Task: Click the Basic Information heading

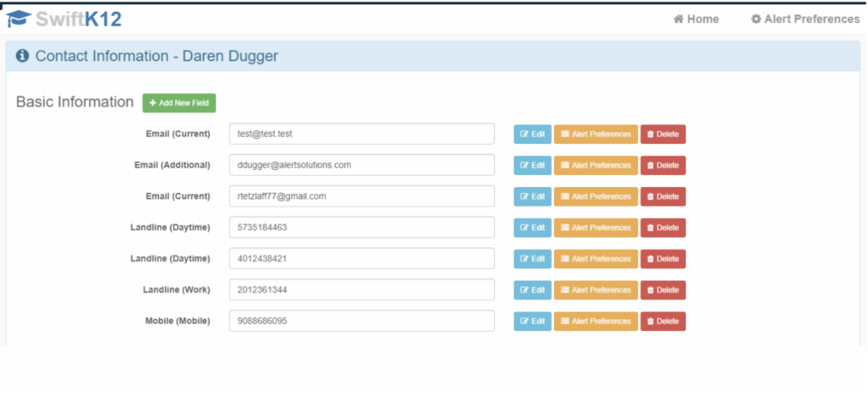Action: click(75, 102)
